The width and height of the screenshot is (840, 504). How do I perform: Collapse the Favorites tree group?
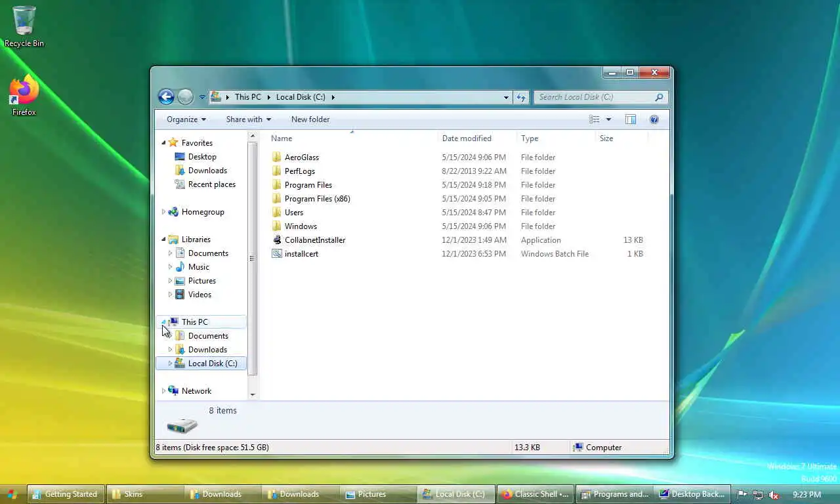[164, 143]
